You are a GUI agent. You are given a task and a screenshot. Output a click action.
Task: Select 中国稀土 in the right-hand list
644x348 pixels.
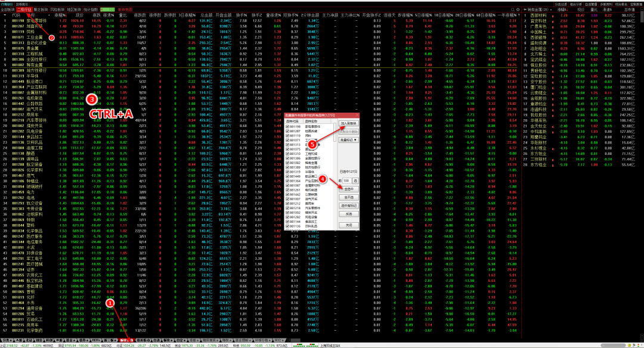538,32
